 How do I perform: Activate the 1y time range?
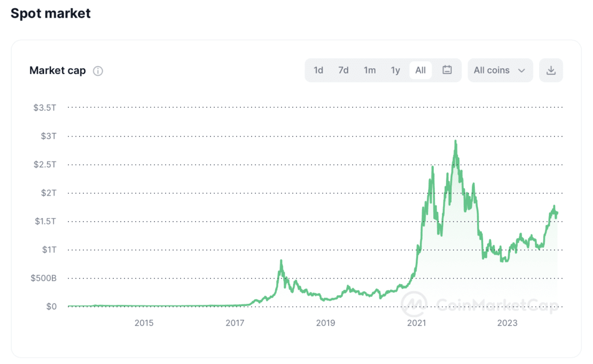(x=396, y=69)
